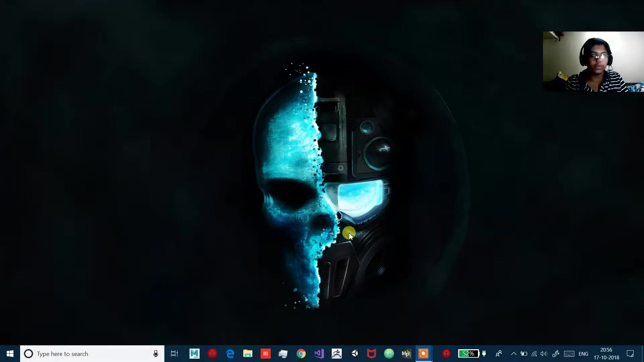This screenshot has height=362, width=644.
Task: Open the red square app with white bars
Action: [x=265, y=354]
